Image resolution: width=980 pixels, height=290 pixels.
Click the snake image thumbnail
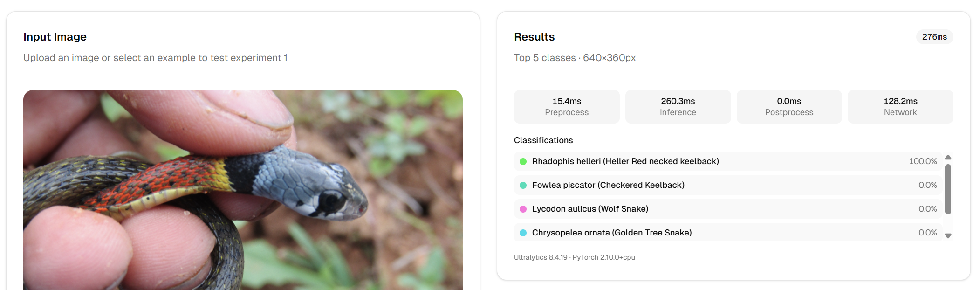pos(242,186)
